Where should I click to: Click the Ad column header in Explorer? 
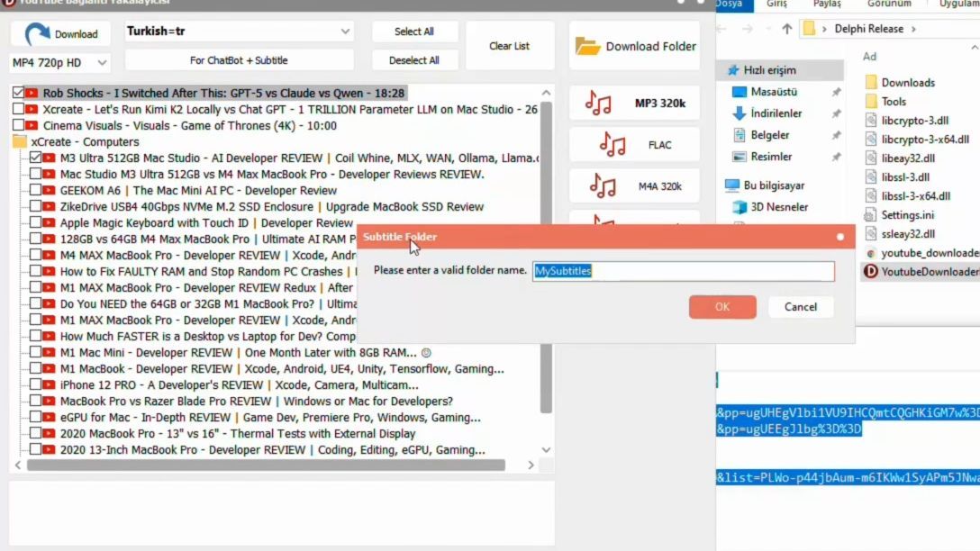869,56
